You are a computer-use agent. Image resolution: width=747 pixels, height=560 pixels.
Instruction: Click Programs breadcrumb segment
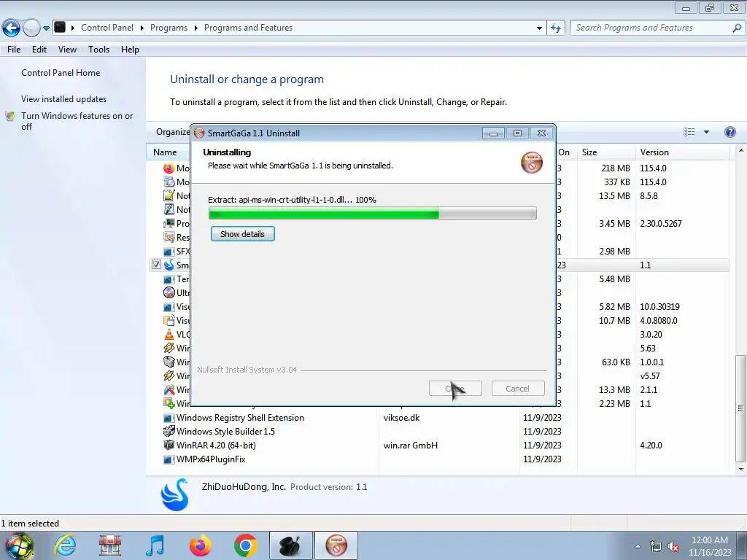[169, 28]
